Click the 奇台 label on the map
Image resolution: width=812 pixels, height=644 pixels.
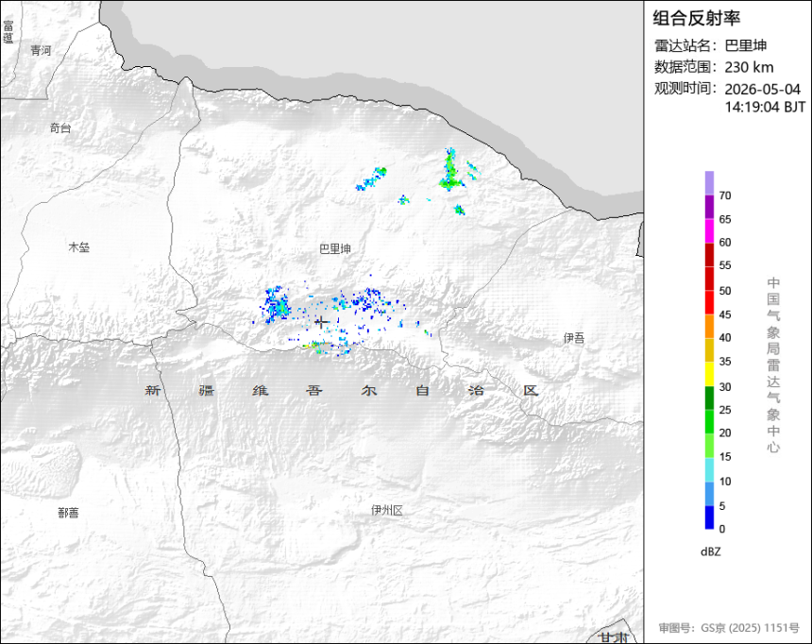60,128
